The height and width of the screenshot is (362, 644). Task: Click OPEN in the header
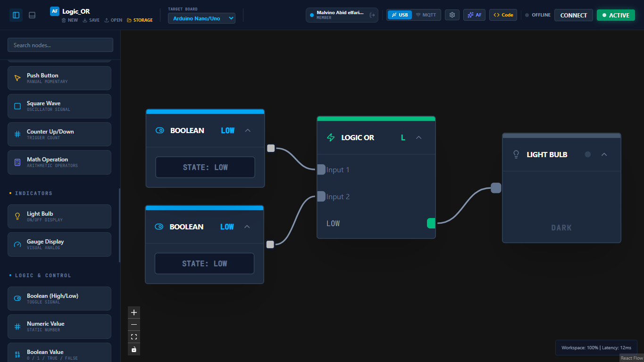113,20
